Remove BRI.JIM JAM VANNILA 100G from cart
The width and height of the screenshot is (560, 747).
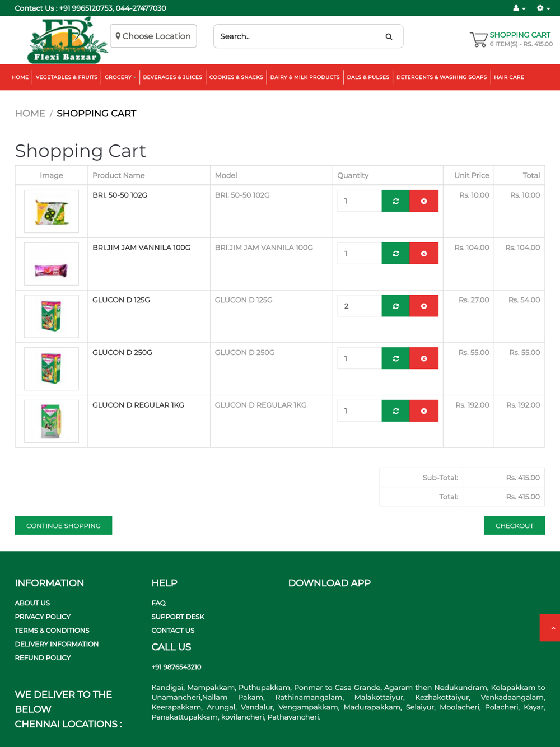[x=424, y=254]
